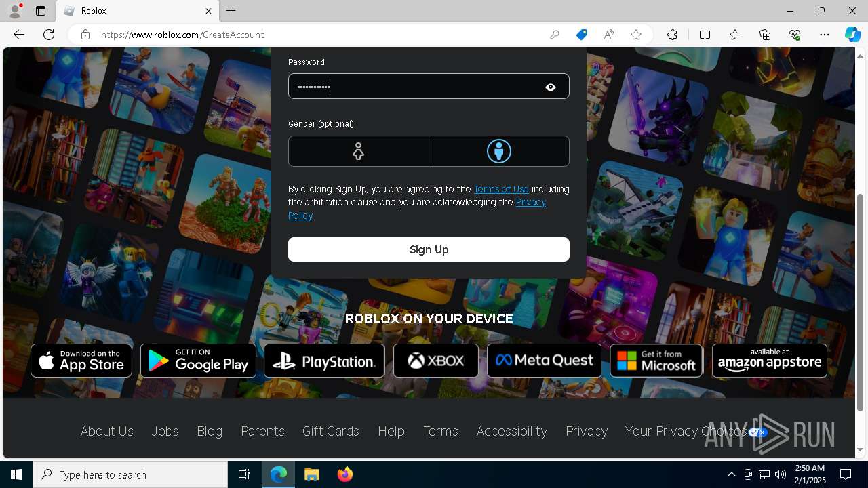Open Task View on taskbar
868x488 pixels.
click(244, 474)
